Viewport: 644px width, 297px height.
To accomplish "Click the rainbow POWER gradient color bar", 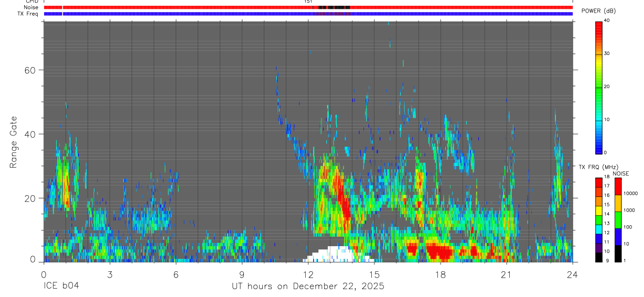I will click(599, 87).
